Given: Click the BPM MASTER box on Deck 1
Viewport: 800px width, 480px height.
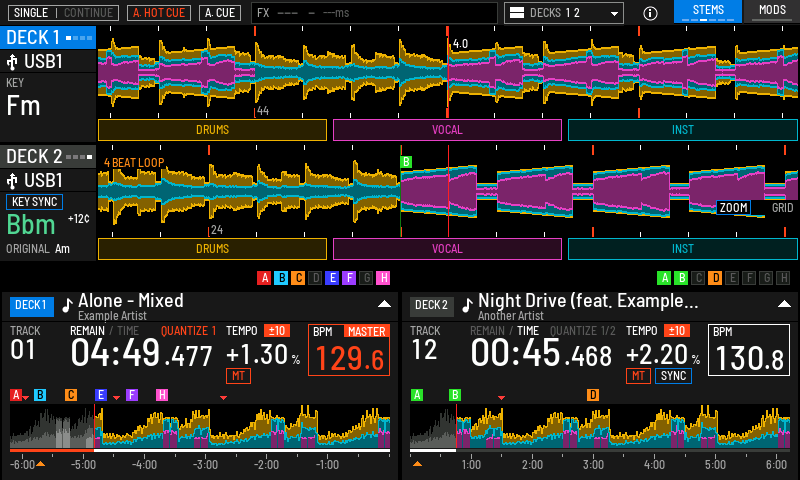Looking at the screenshot, I should [x=349, y=350].
